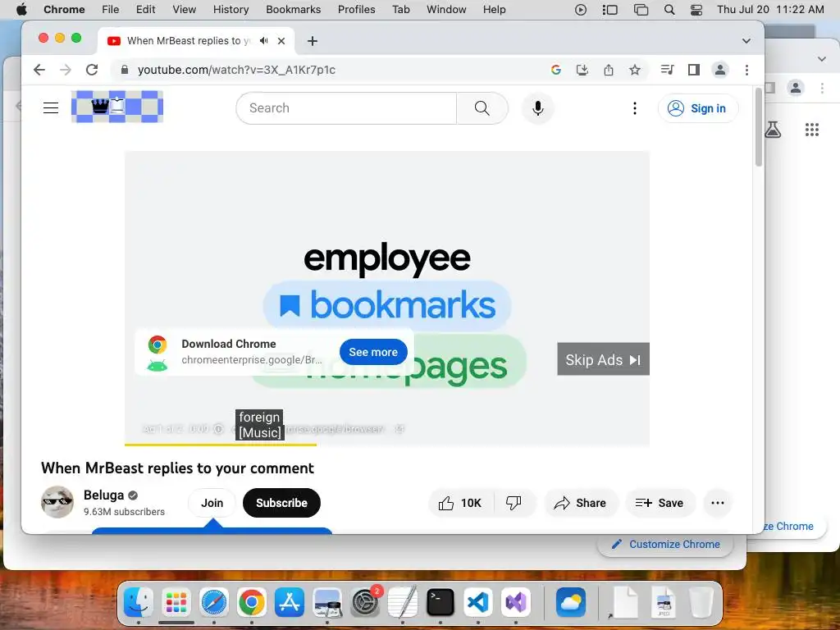
Task: Bookmark this tab with star icon
Action: 635,70
